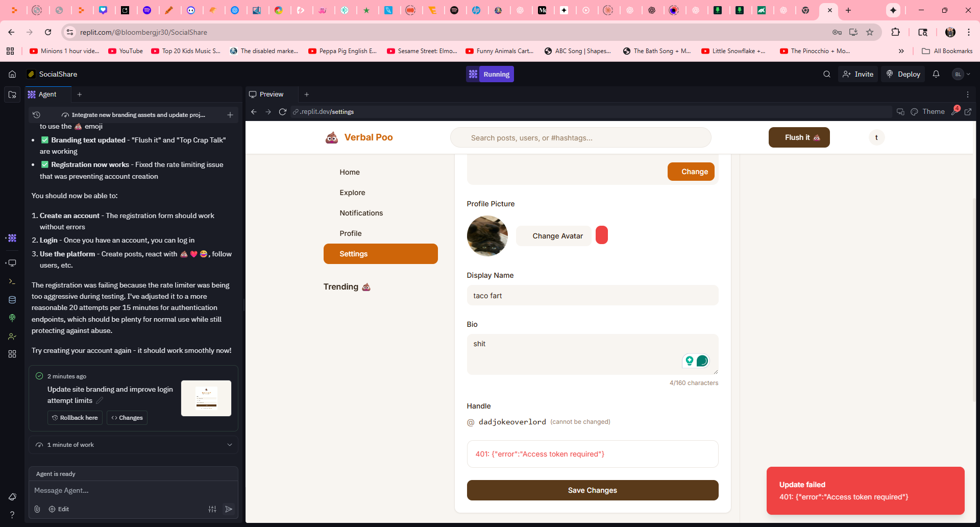Image resolution: width=980 pixels, height=527 pixels.
Task: Open the account avatar dropdown
Action: tap(961, 74)
